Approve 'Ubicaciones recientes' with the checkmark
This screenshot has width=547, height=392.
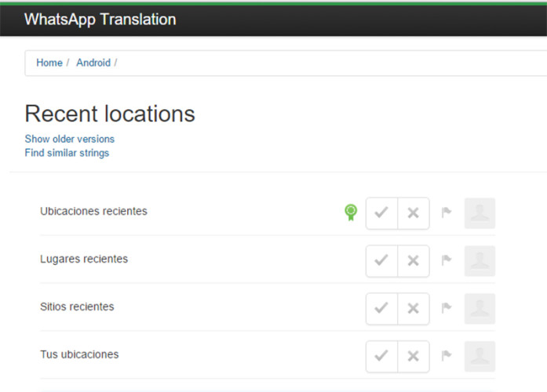coord(382,213)
